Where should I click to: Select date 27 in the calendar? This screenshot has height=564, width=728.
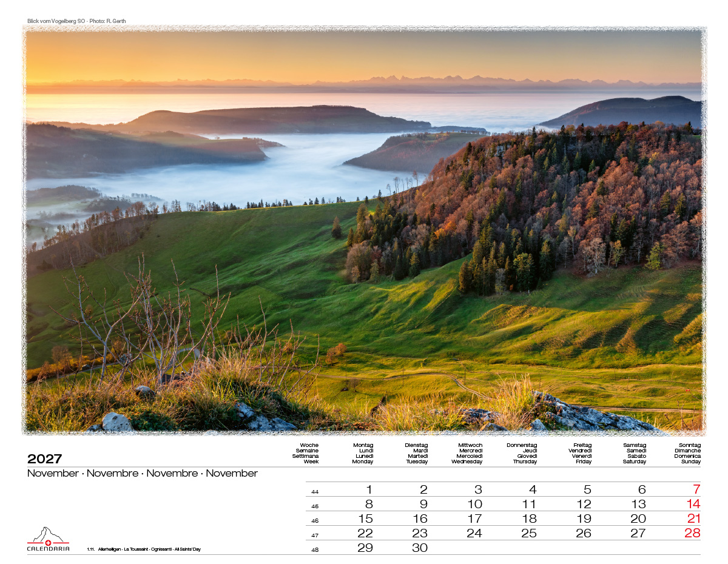tap(638, 533)
